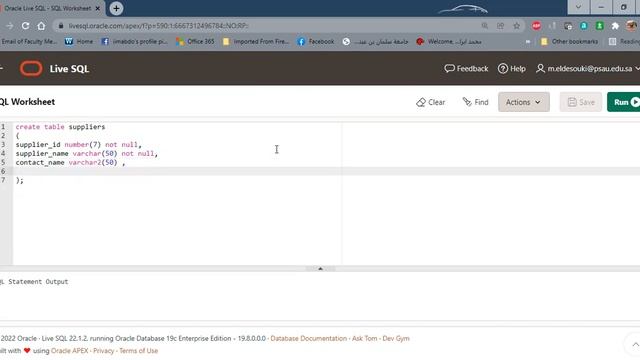Click the green extension icon in toolbar
640x360 pixels.
pos(600,26)
